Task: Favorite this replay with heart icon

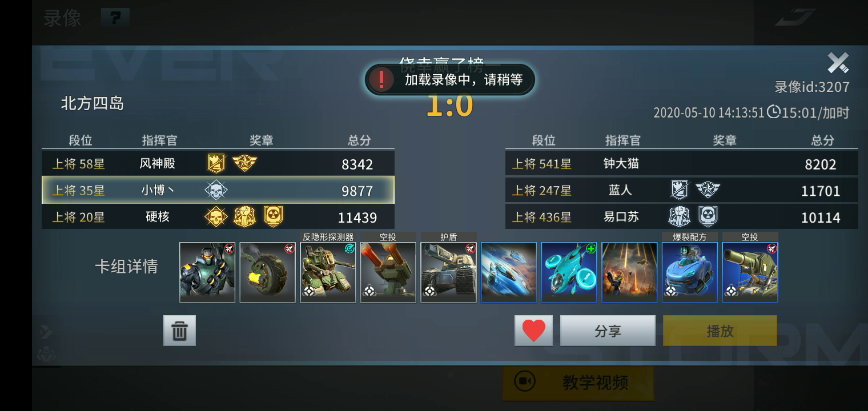Action: coord(533,331)
